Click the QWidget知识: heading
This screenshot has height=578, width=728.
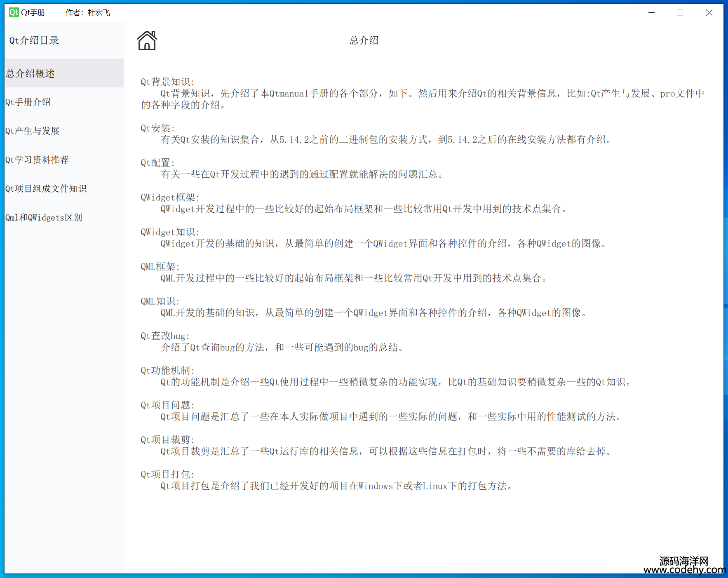pos(170,232)
